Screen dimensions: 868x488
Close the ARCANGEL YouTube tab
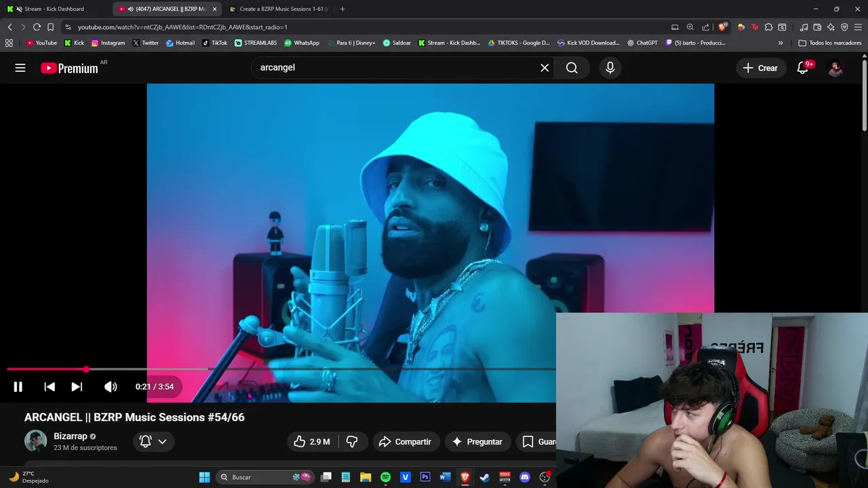[x=214, y=9]
